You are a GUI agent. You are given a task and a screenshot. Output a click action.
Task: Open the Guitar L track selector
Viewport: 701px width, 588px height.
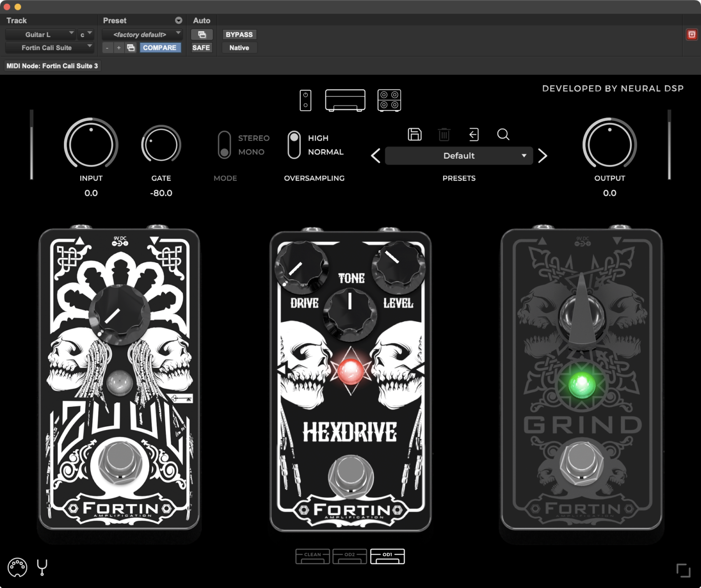point(41,35)
